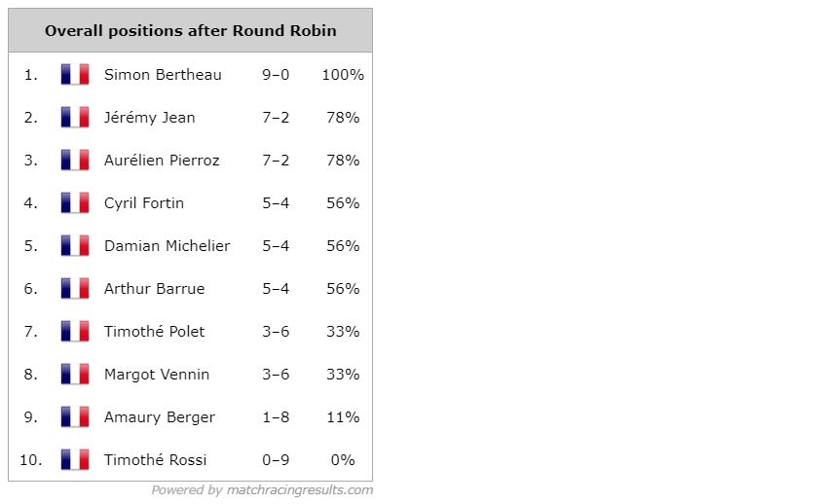This screenshot has height=504, width=820.
Task: Click Aurélien Pierroz's 7–2 record
Action: [x=276, y=161]
